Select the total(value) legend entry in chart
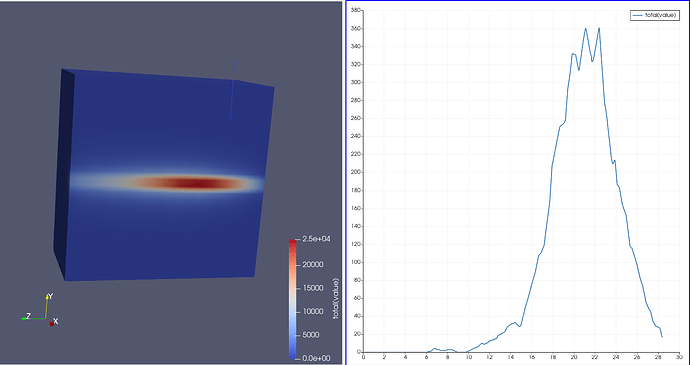Viewport: 690px width, 365px height. pos(654,15)
